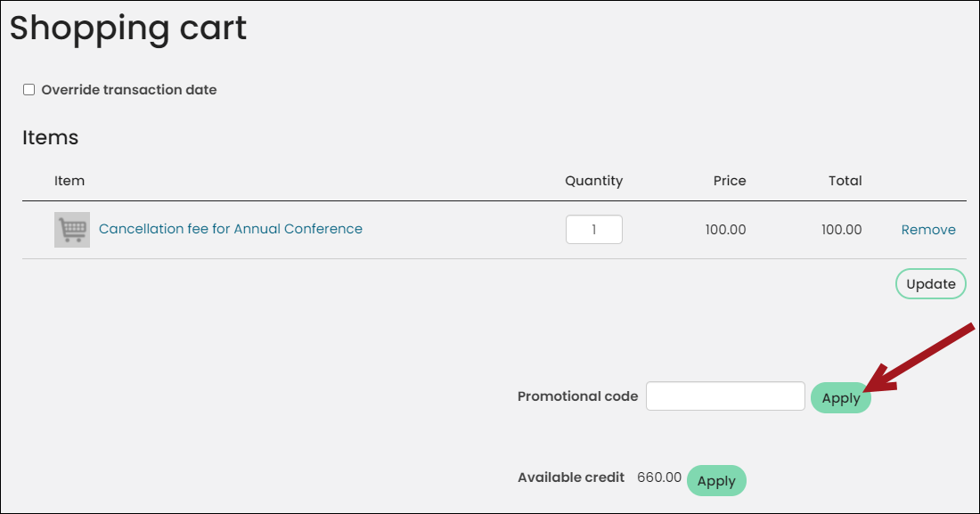The image size is (980, 514).
Task: Click the Price column header
Action: pyautogui.click(x=730, y=181)
